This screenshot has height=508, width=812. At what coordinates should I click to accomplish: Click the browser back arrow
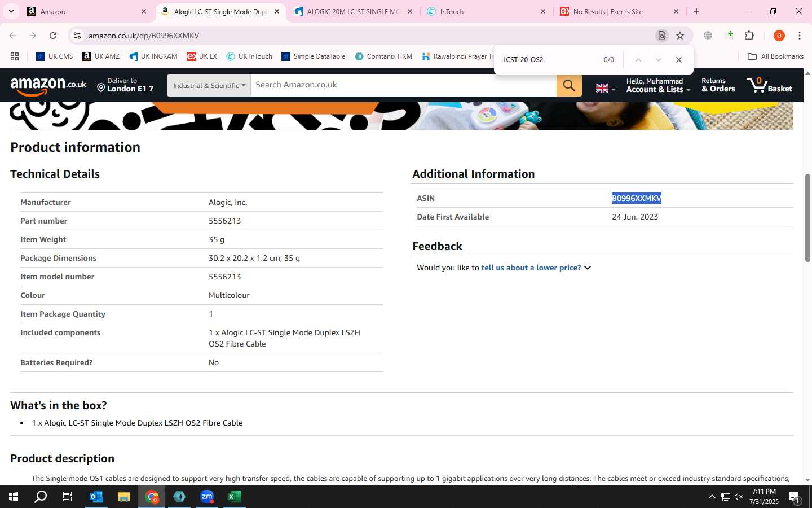point(12,36)
